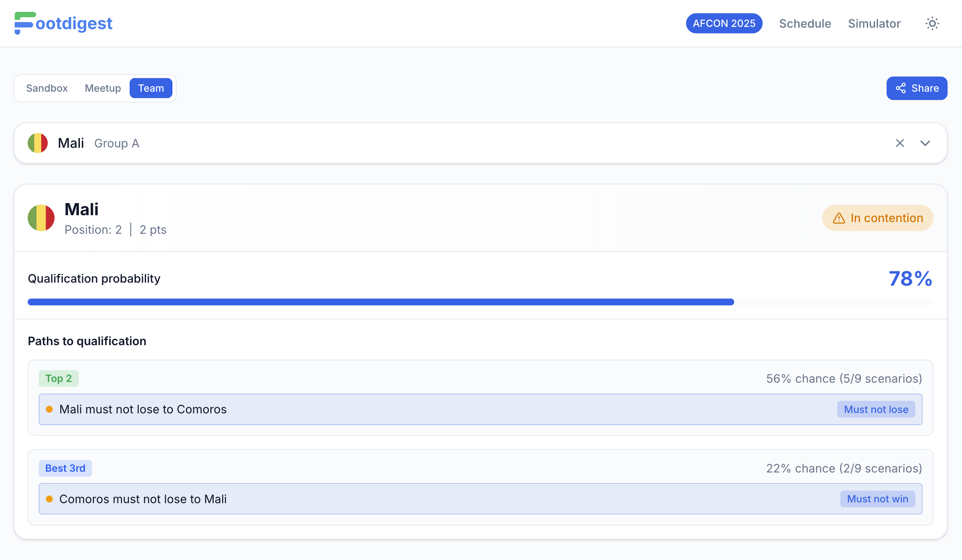Expand the Mali team details chevron

pos(925,143)
